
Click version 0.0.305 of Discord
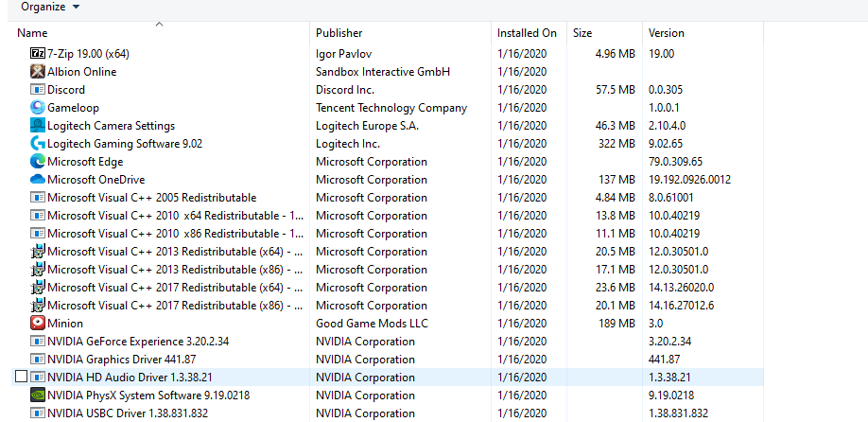click(x=666, y=90)
